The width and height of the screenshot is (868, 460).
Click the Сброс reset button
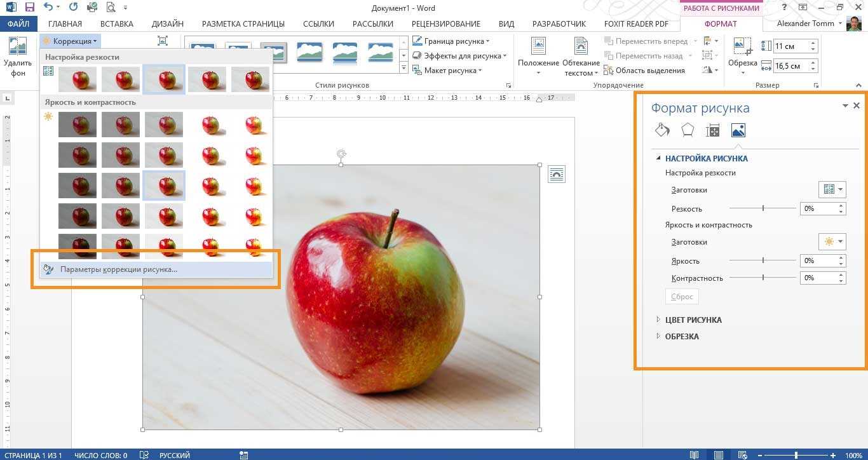682,297
